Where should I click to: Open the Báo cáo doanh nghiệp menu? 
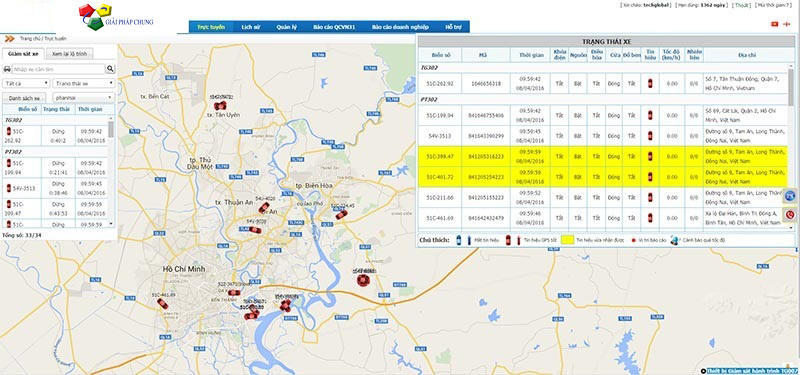coord(400,27)
